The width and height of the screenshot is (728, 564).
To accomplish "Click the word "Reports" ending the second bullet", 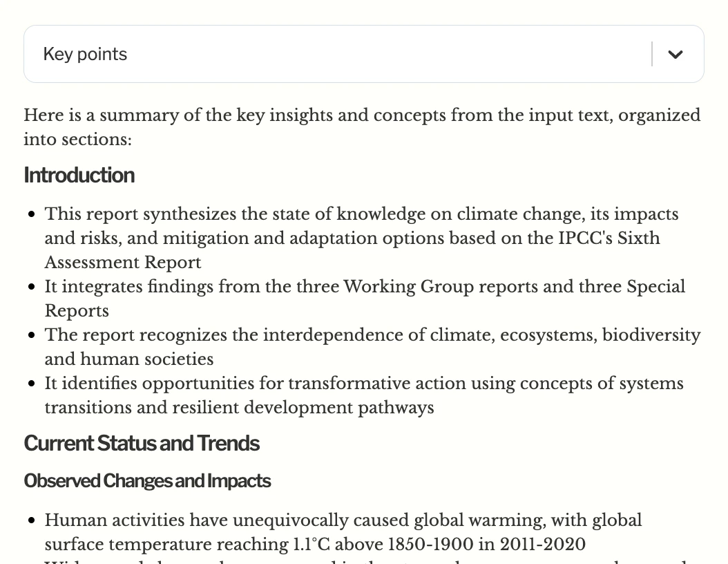I will click(x=77, y=311).
